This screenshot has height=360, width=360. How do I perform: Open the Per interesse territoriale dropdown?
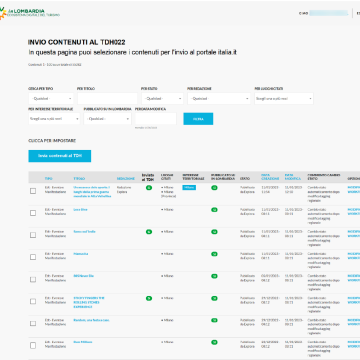click(x=54, y=119)
